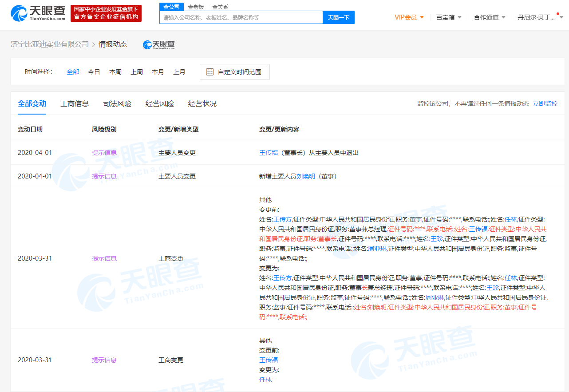
Task: Click 天眼一下 to search
Action: point(338,17)
